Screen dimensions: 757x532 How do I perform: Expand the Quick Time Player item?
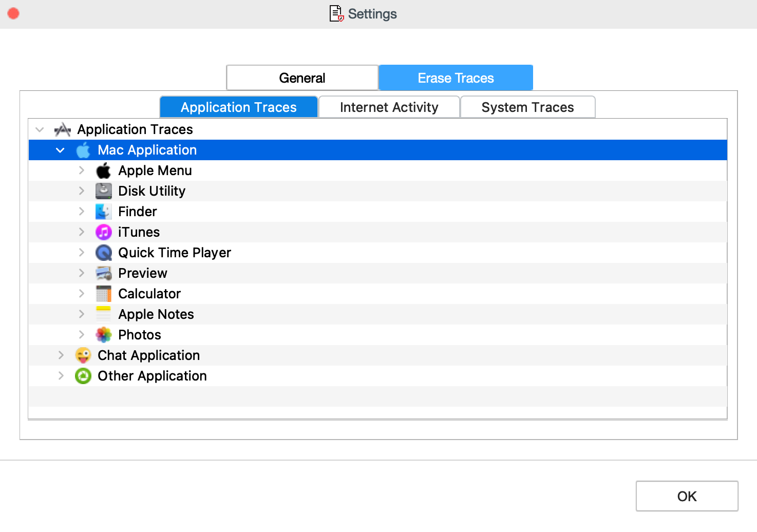[82, 253]
